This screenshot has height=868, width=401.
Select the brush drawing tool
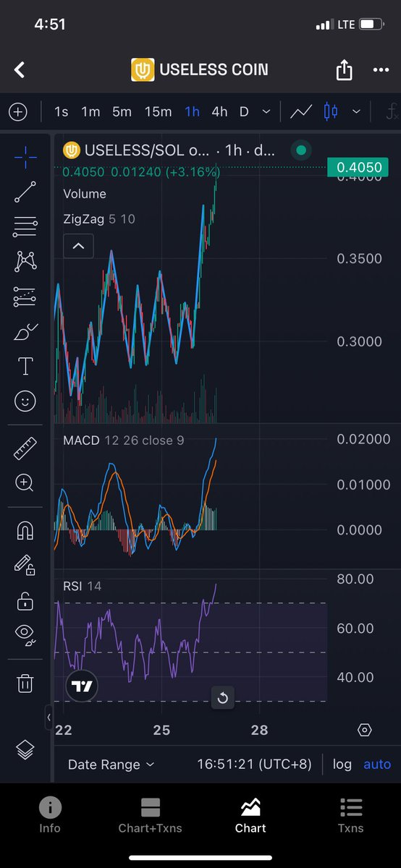point(25,331)
